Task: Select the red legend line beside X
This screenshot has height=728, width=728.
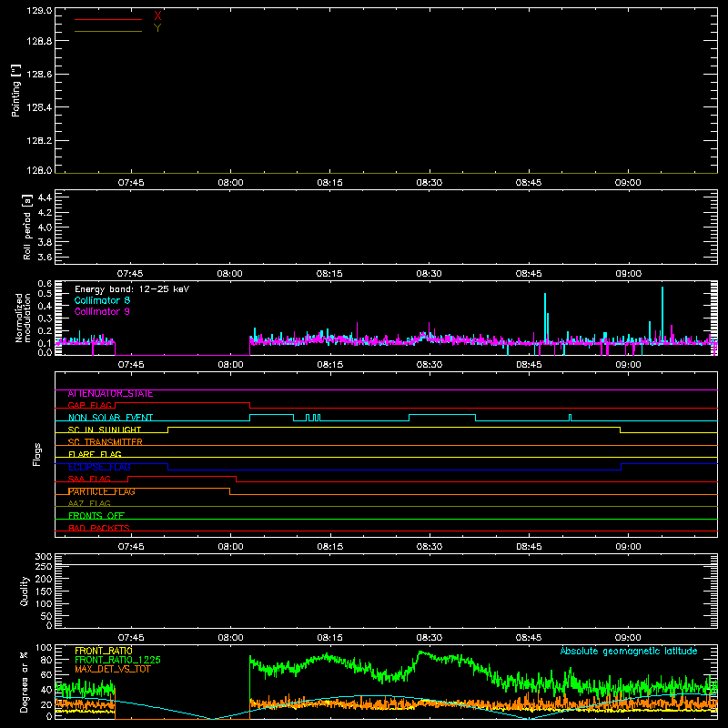Action: pos(108,19)
